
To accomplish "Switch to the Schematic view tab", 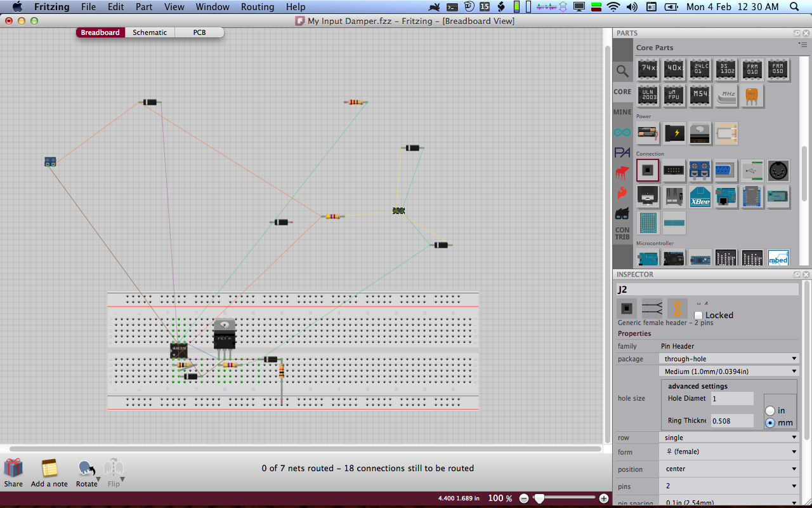I will click(150, 32).
